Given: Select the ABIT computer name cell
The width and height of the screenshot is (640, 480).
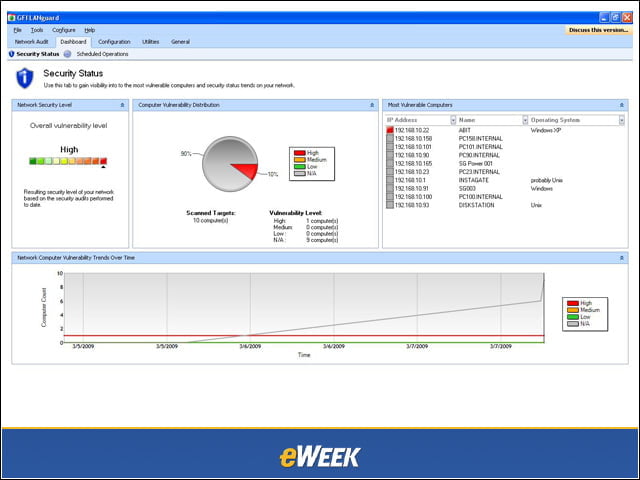Looking at the screenshot, I should (464, 130).
